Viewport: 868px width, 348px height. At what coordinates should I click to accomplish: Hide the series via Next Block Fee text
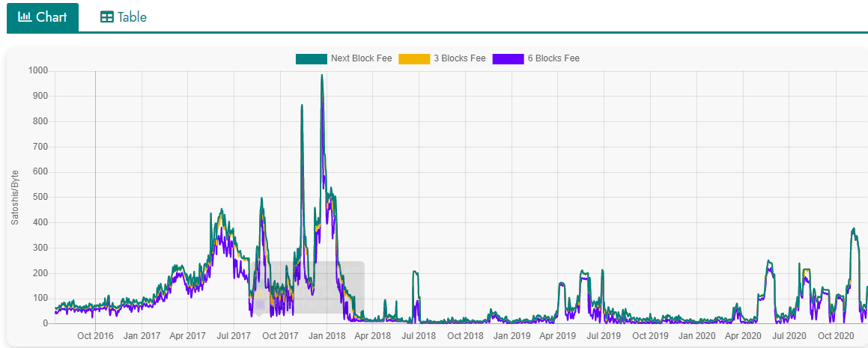[x=361, y=58]
